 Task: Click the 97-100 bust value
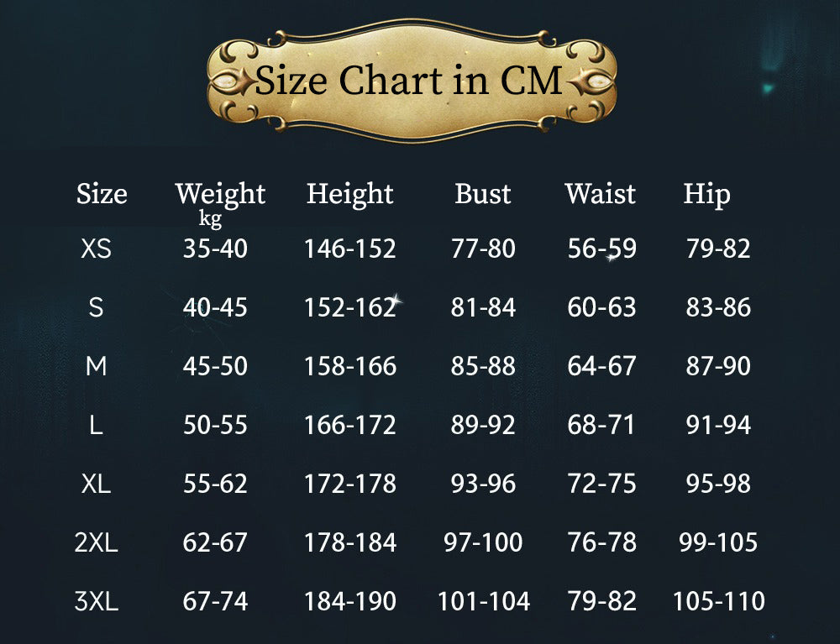coord(483,542)
